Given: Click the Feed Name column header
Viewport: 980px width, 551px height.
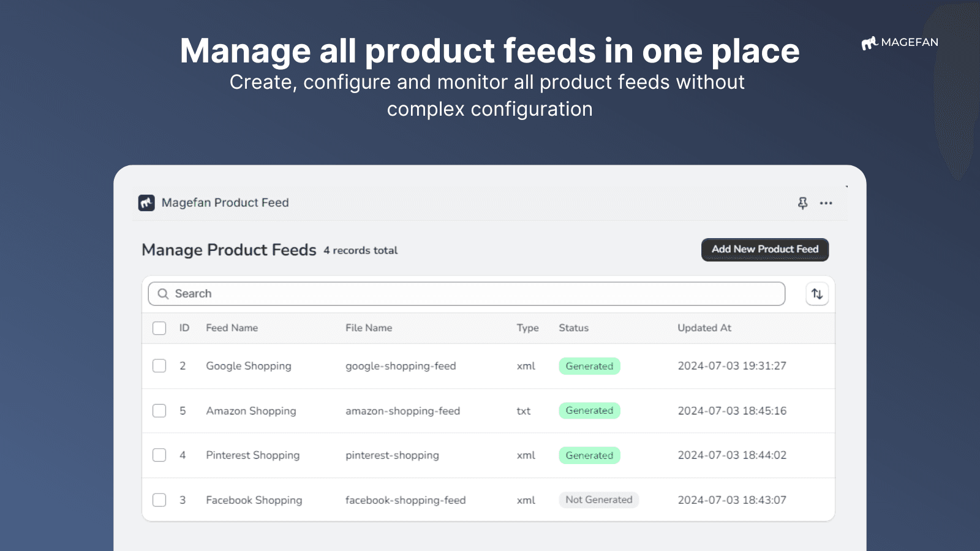Looking at the screenshot, I should click(x=232, y=328).
